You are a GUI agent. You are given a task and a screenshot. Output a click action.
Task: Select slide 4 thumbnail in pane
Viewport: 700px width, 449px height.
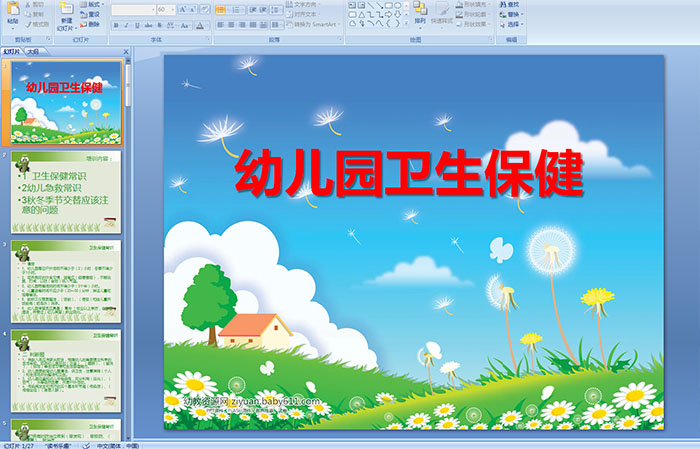coord(66,371)
